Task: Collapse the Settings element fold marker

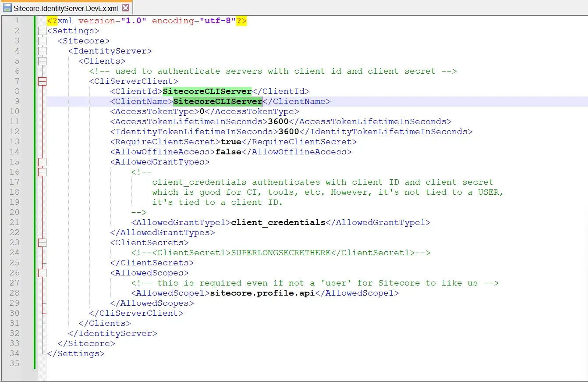Action: click(42, 31)
